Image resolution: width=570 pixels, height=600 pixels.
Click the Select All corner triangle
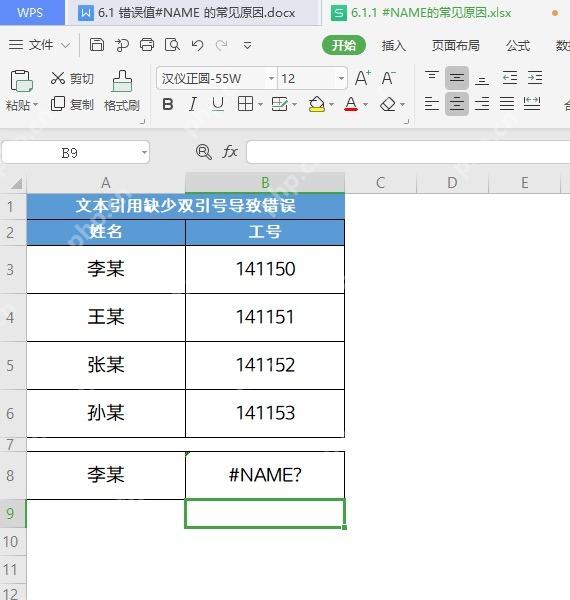(16, 183)
